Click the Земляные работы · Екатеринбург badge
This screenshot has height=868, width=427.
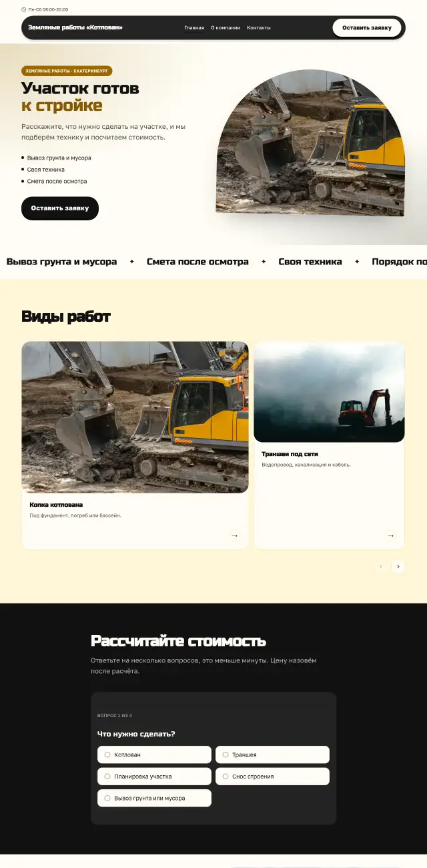tap(67, 71)
